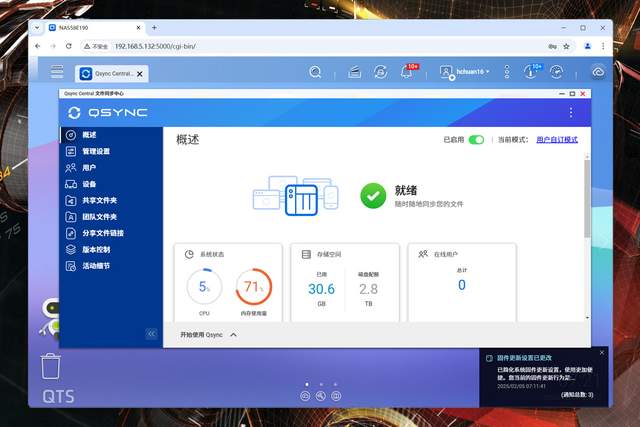Click the 活动细节 sidebar icon
The height and width of the screenshot is (427, 640).
pos(71,266)
